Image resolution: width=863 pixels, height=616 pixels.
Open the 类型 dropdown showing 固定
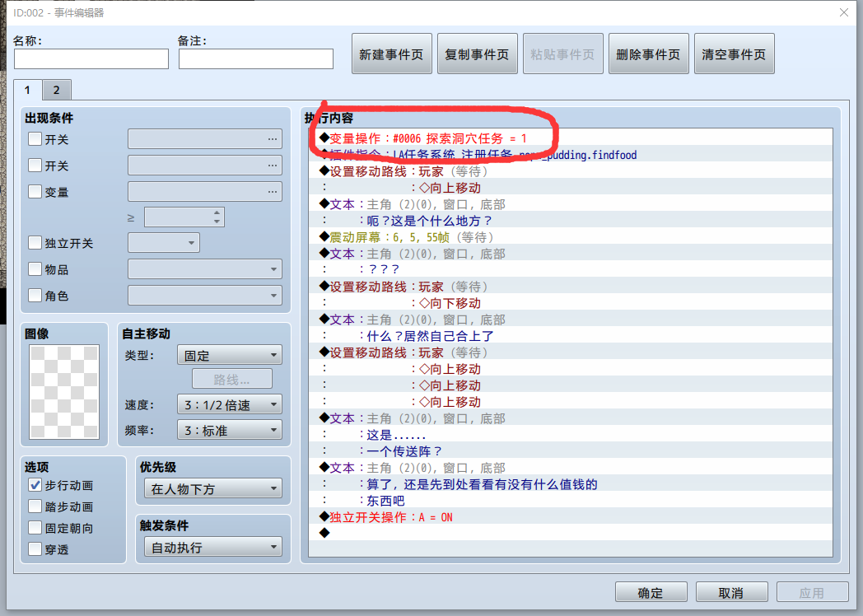point(230,355)
